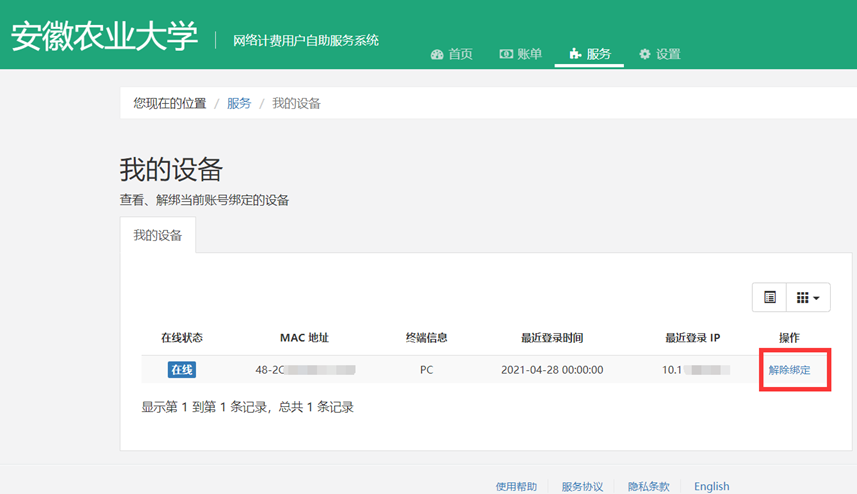Open 设置 with the gear icon
This screenshot has width=857, height=494.
point(659,54)
